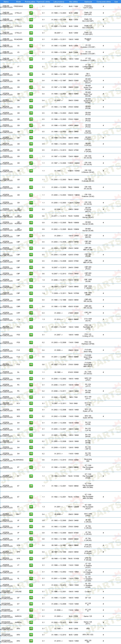Click fuel icon in SES 150 Dylan (KF05) row
The height and width of the screenshot is (644, 121).
pyautogui.click(x=31, y=416)
